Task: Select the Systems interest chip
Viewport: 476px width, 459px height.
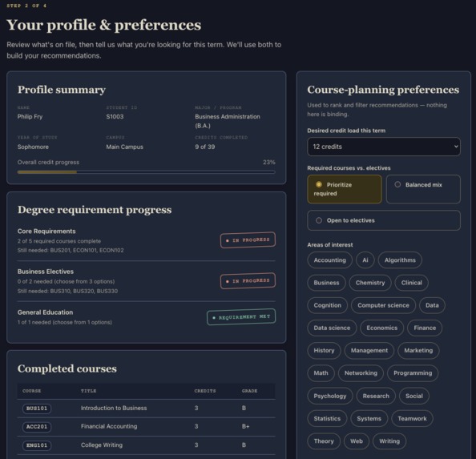Action: click(x=369, y=419)
